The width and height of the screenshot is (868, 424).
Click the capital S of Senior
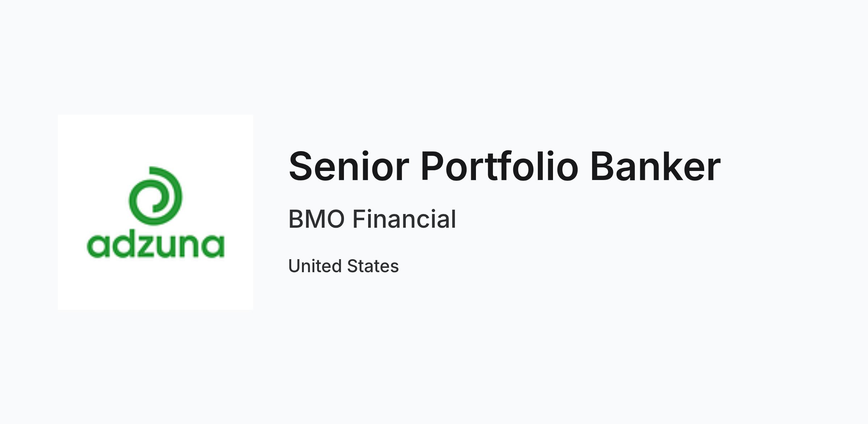[301, 166]
